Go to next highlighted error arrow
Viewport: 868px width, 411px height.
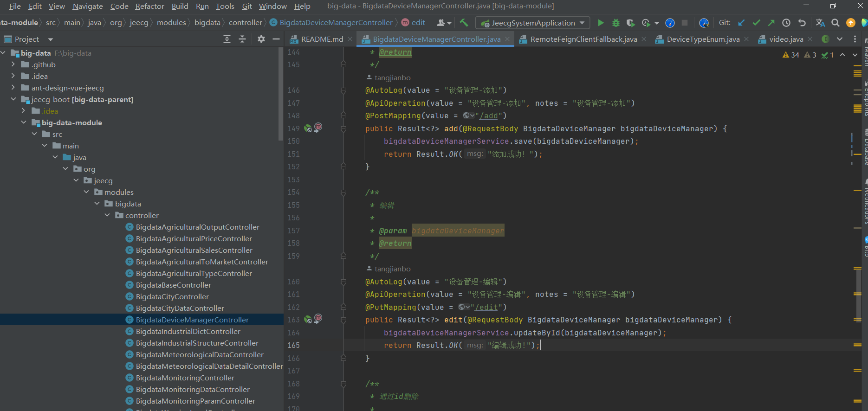tap(855, 55)
